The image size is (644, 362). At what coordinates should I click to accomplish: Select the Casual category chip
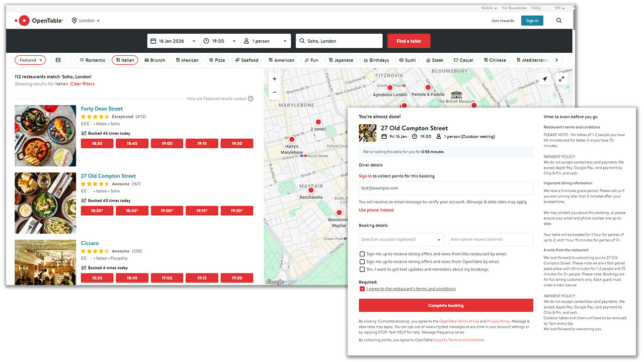pos(463,60)
